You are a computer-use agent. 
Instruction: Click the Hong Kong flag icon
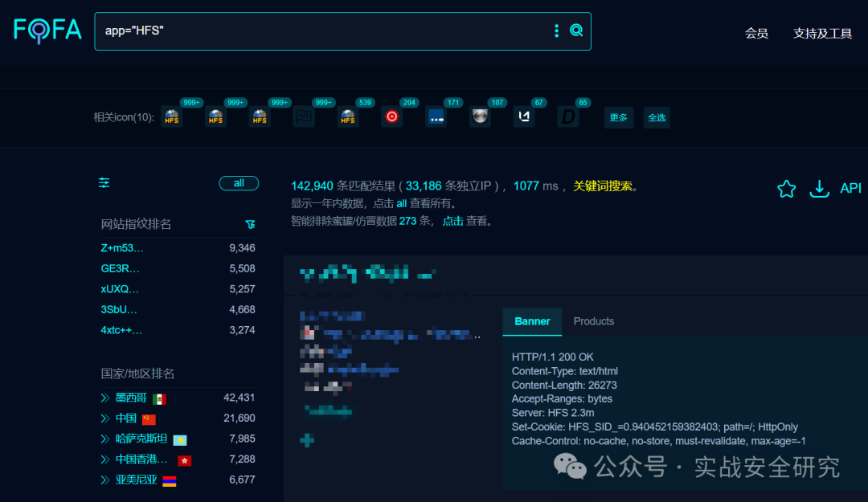pyautogui.click(x=184, y=460)
